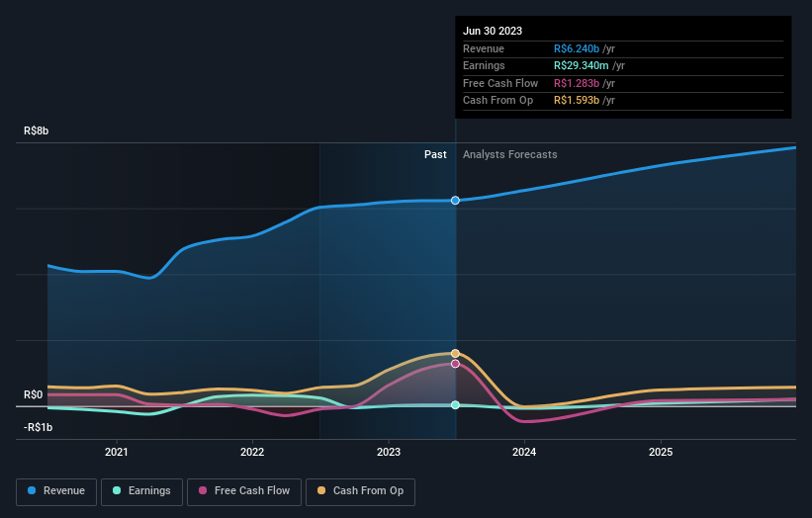This screenshot has height=518, width=812.
Task: Toggle the Revenue legend button
Action: [x=56, y=491]
